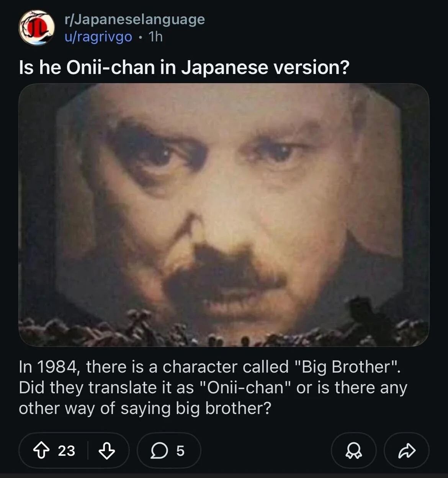Give an award using the ribbon icon

click(x=353, y=451)
